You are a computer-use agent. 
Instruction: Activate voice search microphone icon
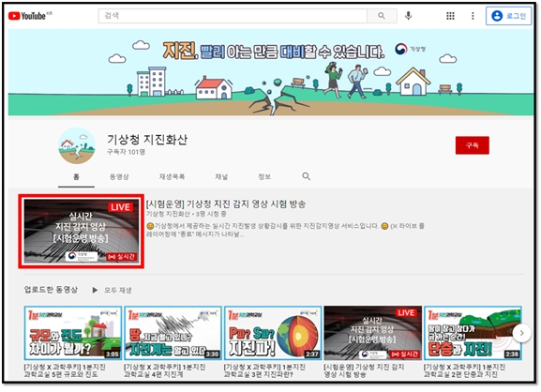(409, 16)
